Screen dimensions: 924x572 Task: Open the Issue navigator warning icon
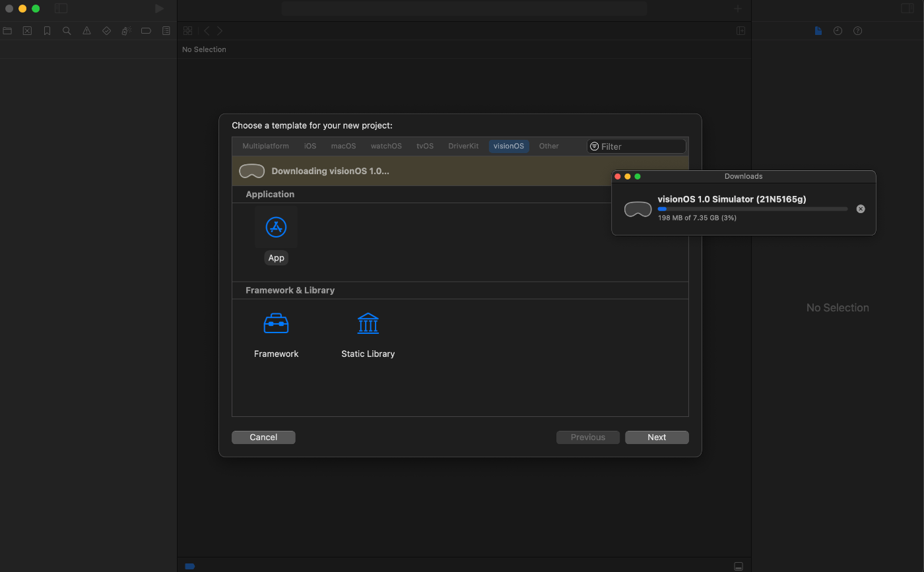86,31
